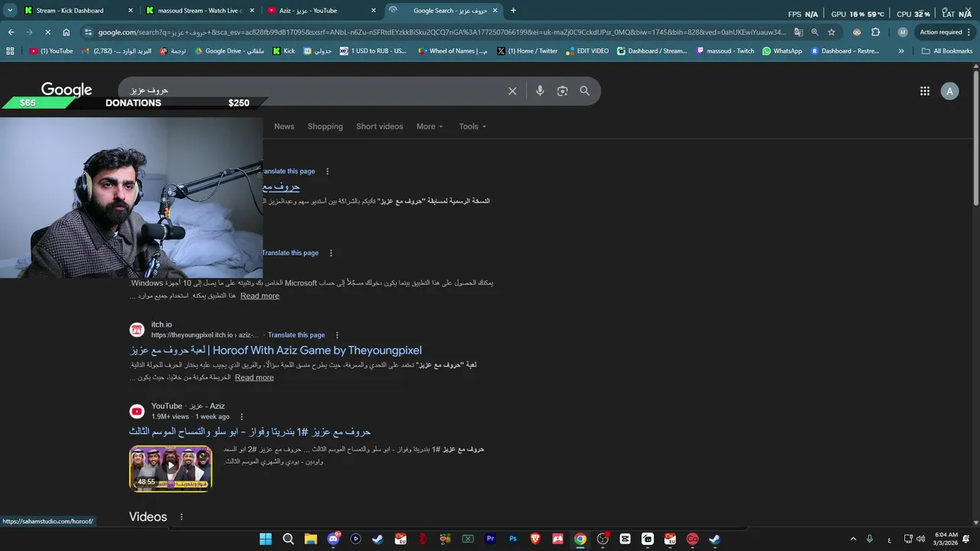The image size is (980, 551).
Task: Launch Photoshop from the taskbar
Action: [x=513, y=539]
